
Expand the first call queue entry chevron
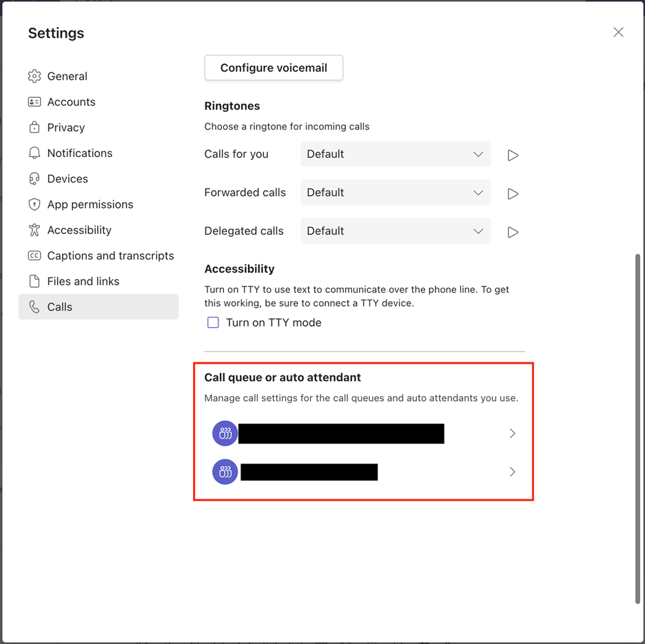pyautogui.click(x=512, y=433)
